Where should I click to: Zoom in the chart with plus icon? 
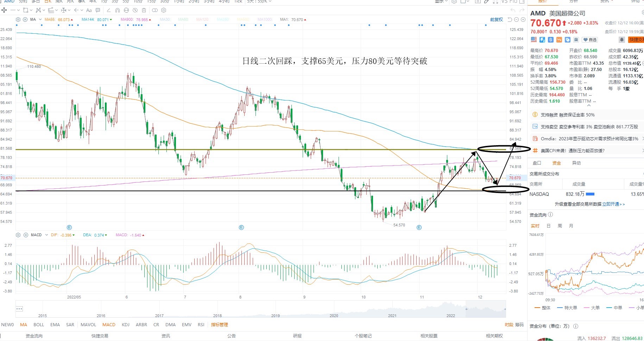point(523,20)
